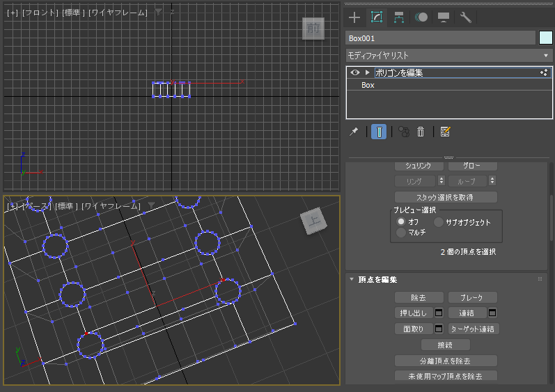The width and height of the screenshot is (555, 392).
Task: Open the Utilities wrench icon
Action: [465, 17]
